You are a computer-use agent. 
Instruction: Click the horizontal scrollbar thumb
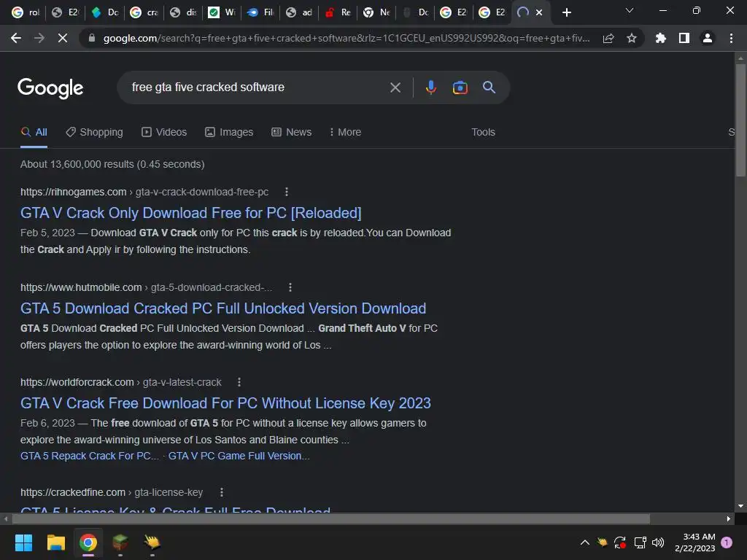(x=330, y=518)
